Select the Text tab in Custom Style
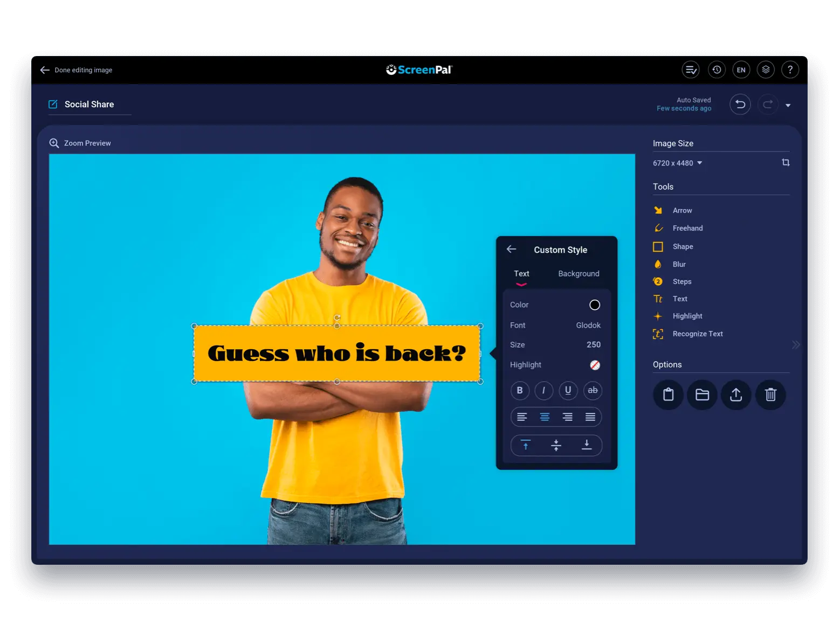840x623 pixels. coord(521,273)
